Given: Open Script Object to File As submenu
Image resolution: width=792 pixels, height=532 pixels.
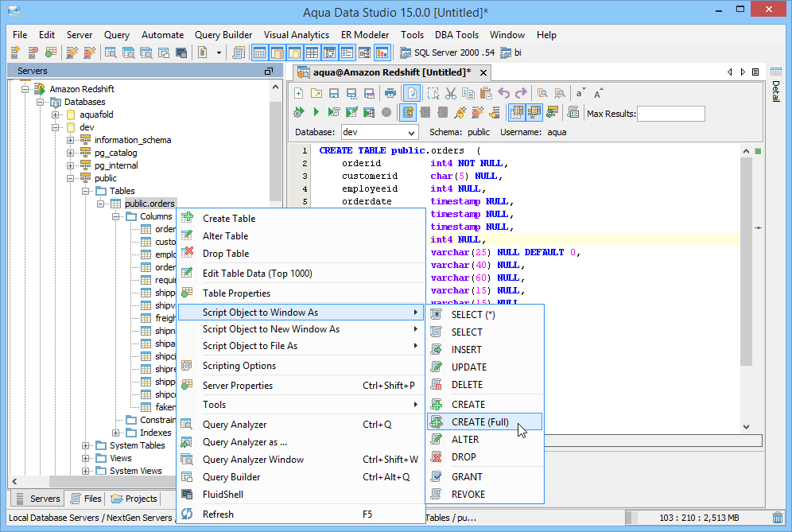Looking at the screenshot, I should (301, 346).
